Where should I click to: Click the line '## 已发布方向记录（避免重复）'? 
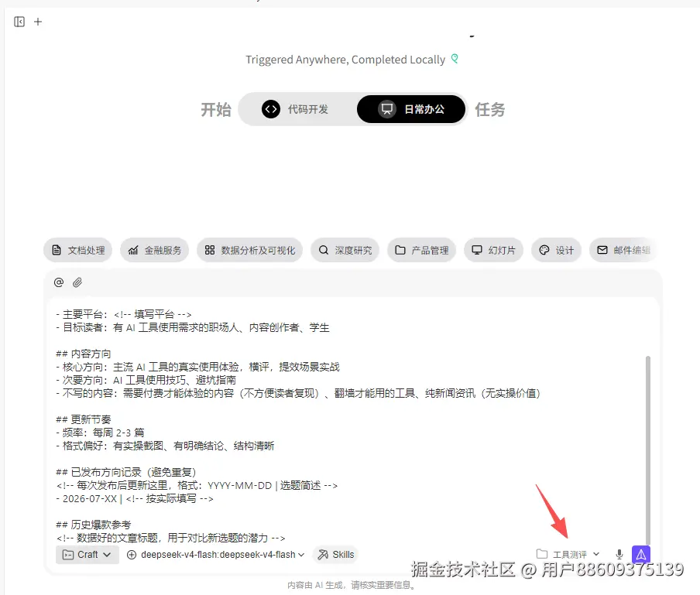pos(126,472)
